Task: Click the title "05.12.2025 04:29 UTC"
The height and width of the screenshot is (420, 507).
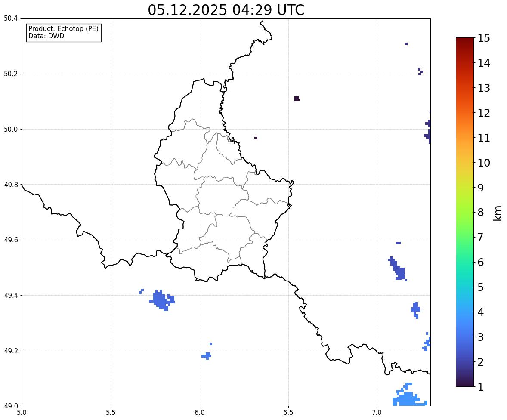Action: (x=226, y=10)
